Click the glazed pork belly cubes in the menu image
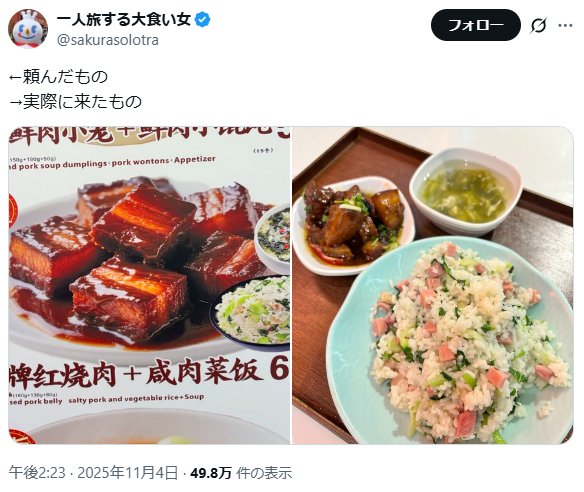 (x=134, y=257)
